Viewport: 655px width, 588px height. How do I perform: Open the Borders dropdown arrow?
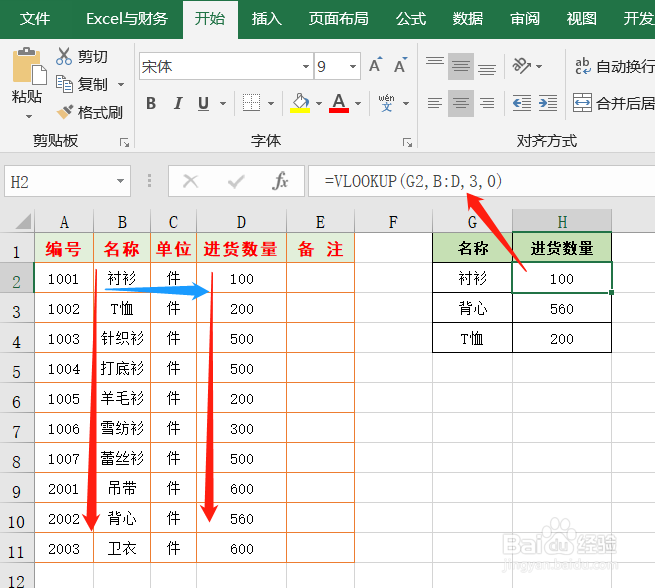[271, 103]
